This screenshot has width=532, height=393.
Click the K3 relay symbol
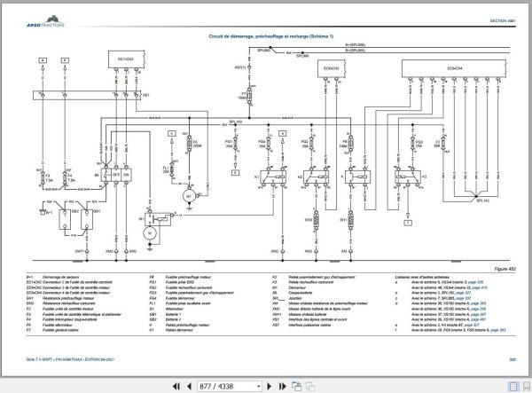click(x=316, y=177)
